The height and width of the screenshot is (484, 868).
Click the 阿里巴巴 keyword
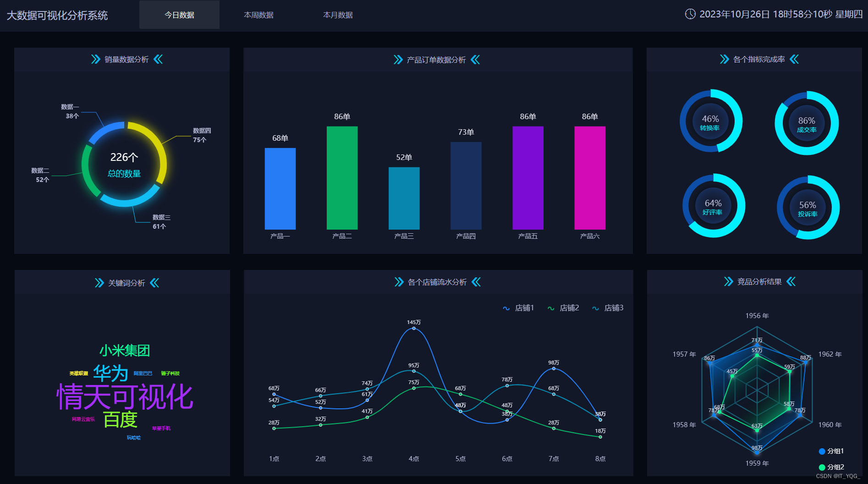(x=143, y=374)
